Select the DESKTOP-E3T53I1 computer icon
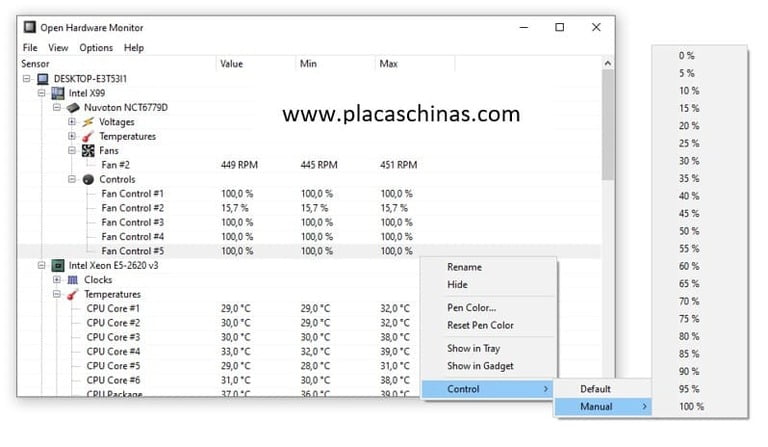Viewport: 768px width, 447px height. pyautogui.click(x=43, y=79)
